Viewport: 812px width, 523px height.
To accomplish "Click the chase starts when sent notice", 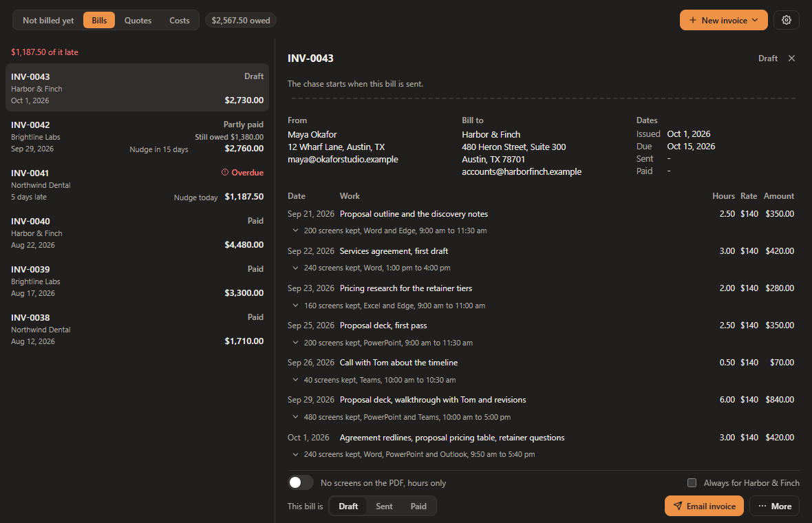I will pyautogui.click(x=355, y=83).
